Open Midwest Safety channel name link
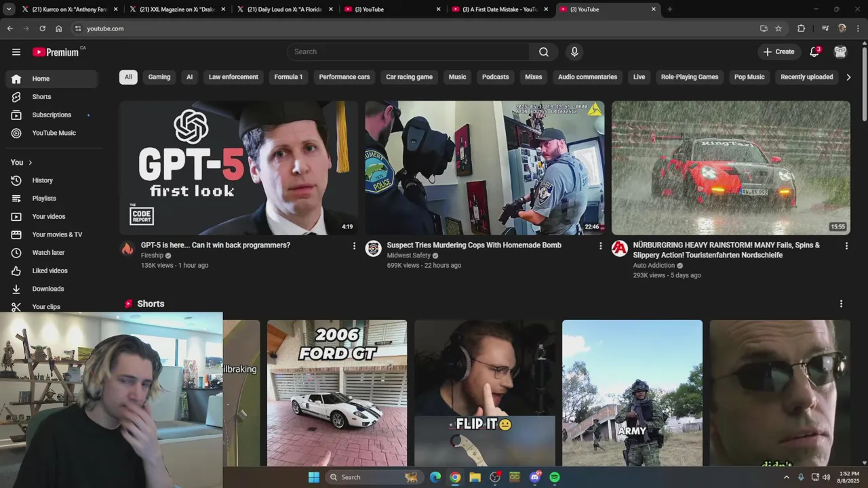Viewport: 868px width, 488px height. click(x=408, y=256)
